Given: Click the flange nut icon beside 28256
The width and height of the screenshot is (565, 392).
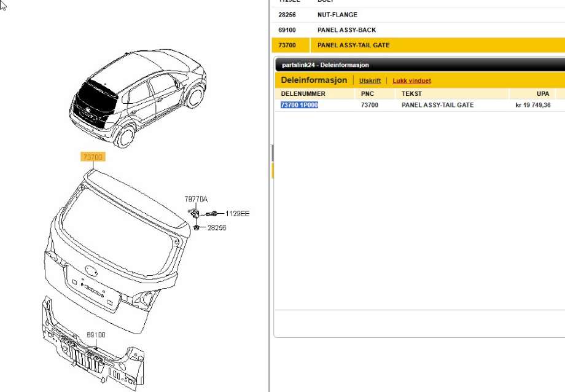Looking at the screenshot, I should [197, 227].
